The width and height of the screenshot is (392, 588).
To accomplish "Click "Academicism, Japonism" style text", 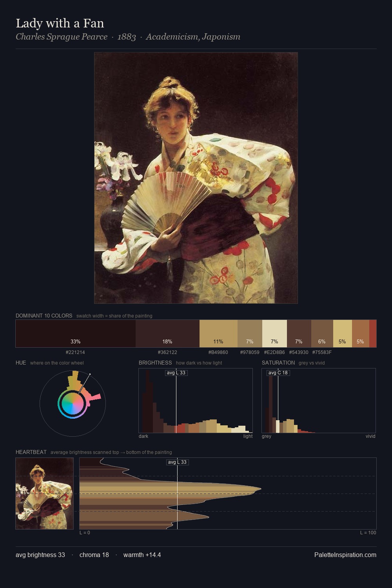I will (x=193, y=37).
